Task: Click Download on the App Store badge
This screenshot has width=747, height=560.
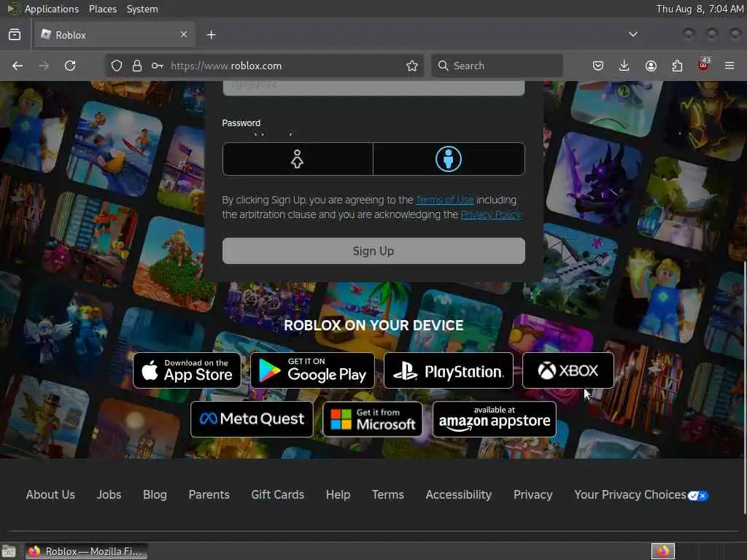Action: pyautogui.click(x=187, y=370)
